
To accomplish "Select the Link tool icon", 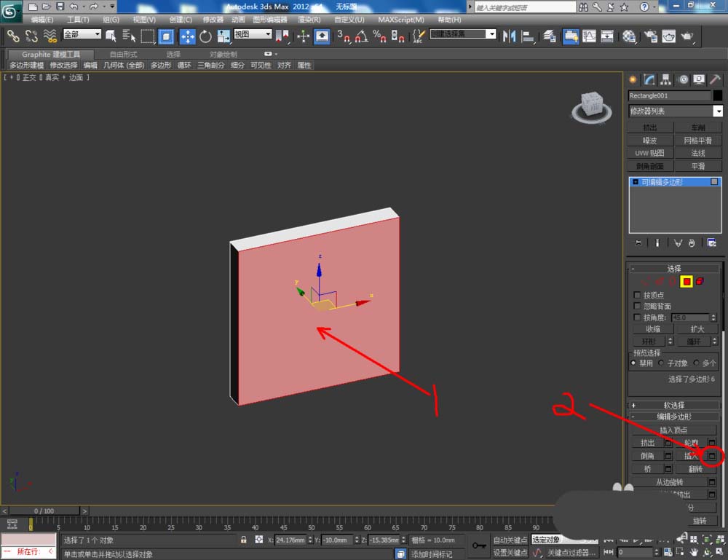I will 13,36.
